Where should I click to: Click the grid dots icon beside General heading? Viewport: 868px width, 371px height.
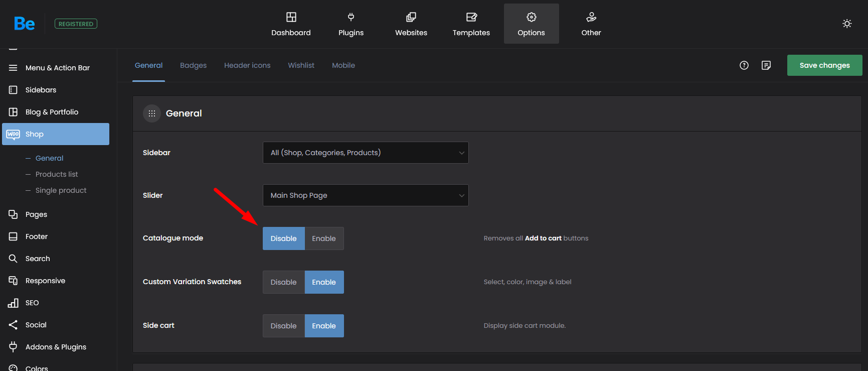tap(152, 113)
